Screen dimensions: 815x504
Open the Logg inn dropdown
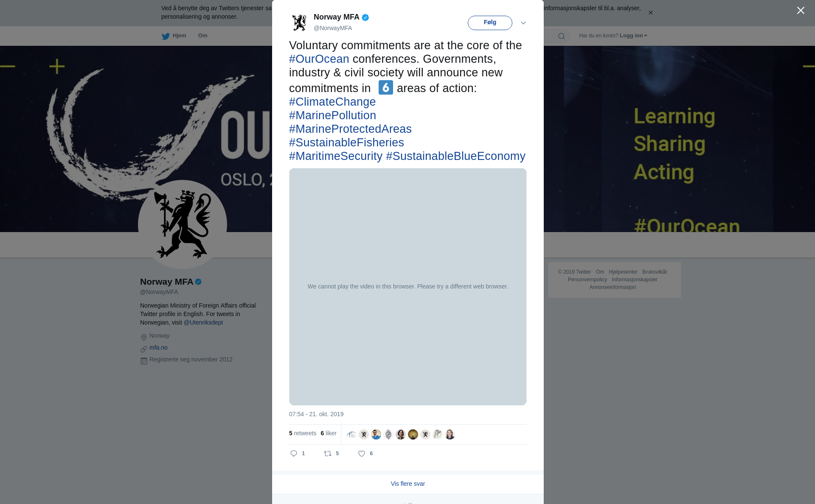point(633,36)
